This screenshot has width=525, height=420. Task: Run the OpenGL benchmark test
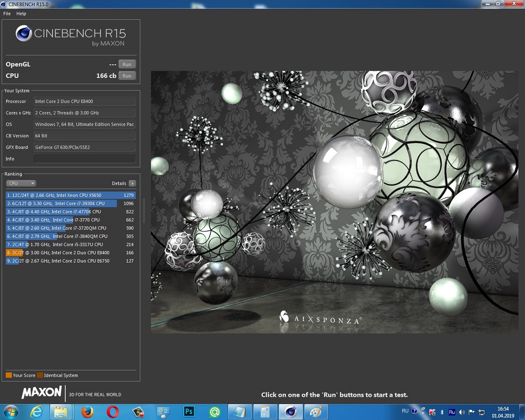[127, 64]
